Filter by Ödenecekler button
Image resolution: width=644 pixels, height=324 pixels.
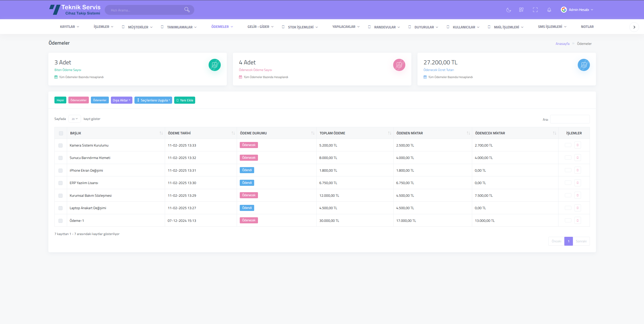click(78, 100)
